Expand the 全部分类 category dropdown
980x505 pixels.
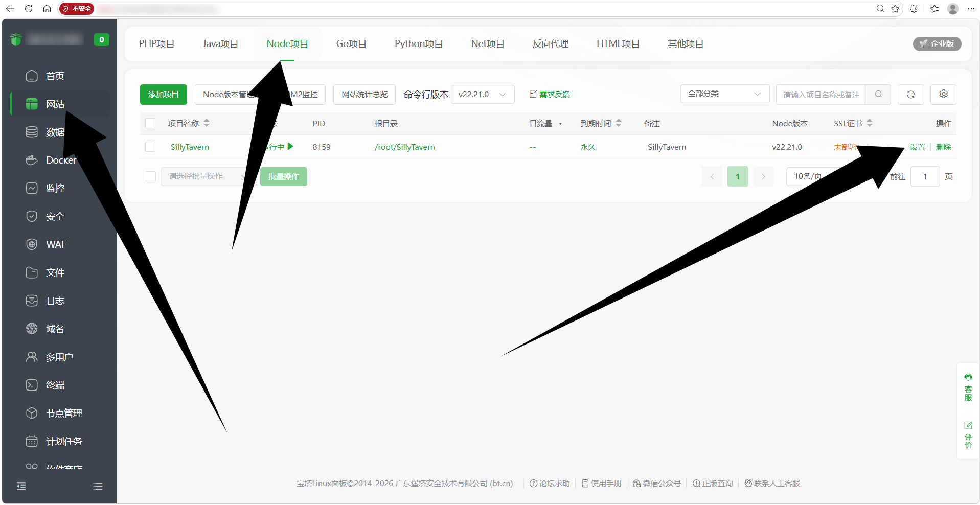click(x=724, y=94)
